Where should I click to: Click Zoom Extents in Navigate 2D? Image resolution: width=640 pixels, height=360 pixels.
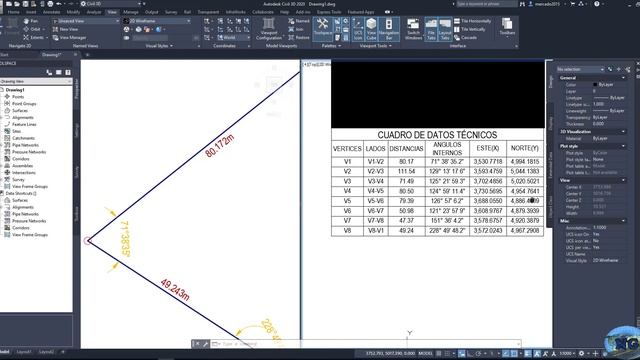(34, 38)
